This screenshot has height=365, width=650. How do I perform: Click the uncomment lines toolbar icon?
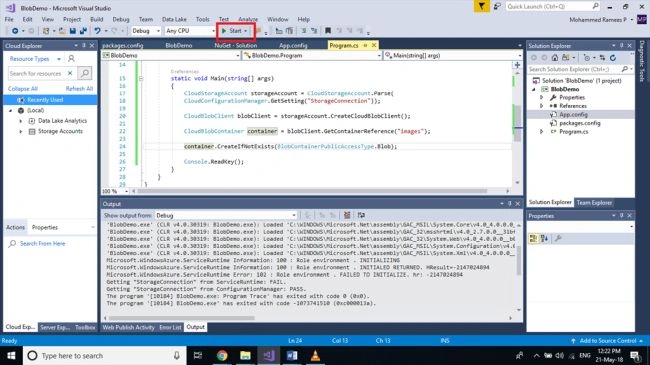[314, 31]
